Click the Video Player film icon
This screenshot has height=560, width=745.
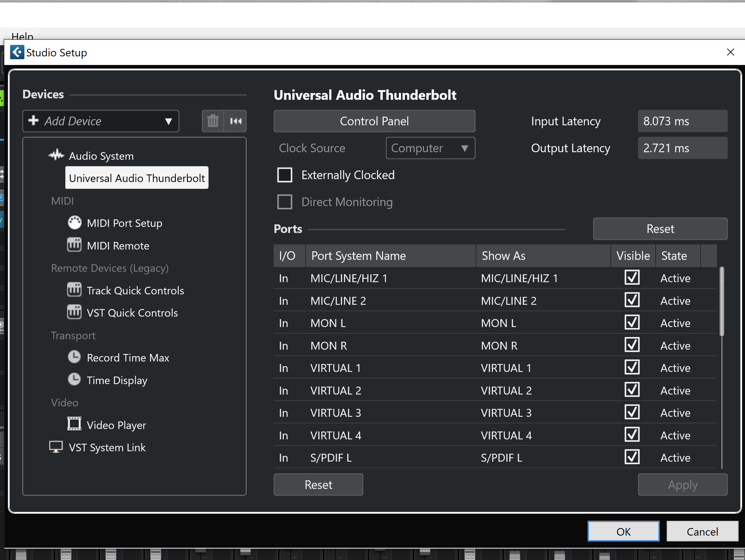tap(74, 424)
